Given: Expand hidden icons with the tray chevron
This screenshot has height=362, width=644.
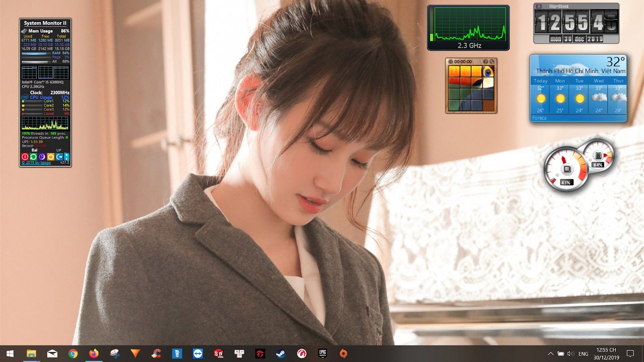Looking at the screenshot, I should tap(550, 354).
